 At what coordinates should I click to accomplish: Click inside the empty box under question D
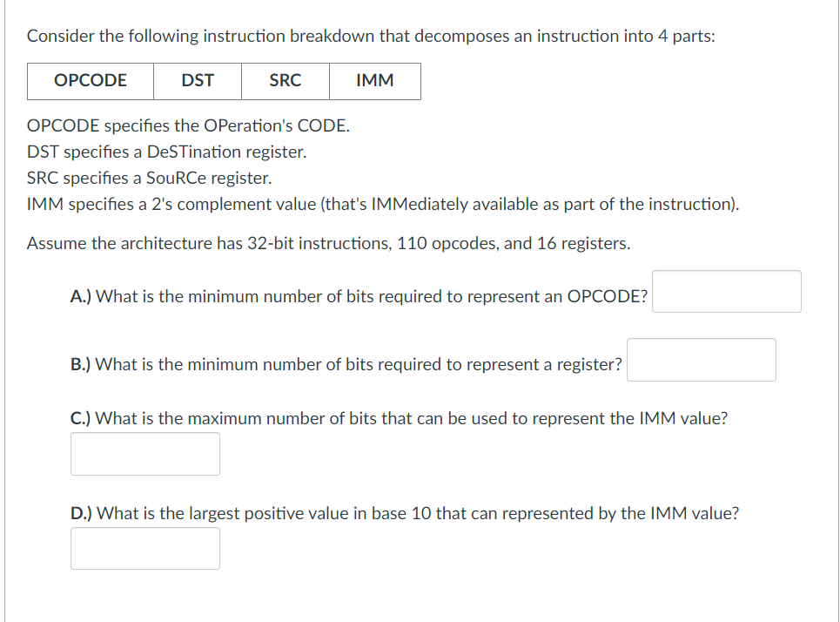coord(144,548)
